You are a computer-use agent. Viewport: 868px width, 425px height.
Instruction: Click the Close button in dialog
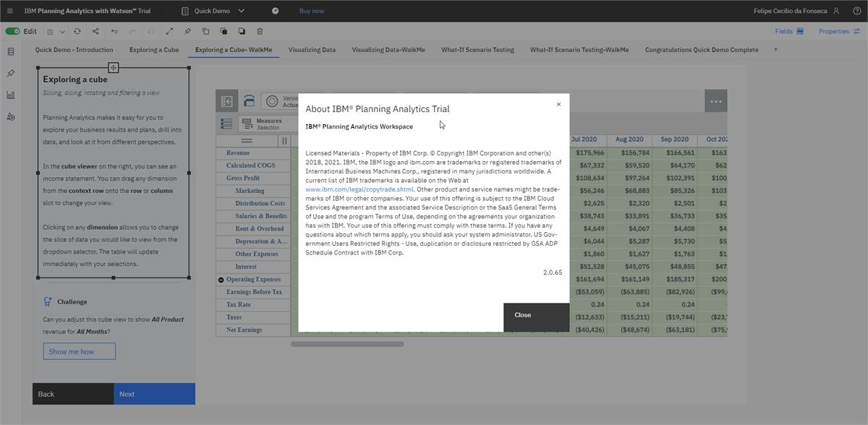point(537,317)
